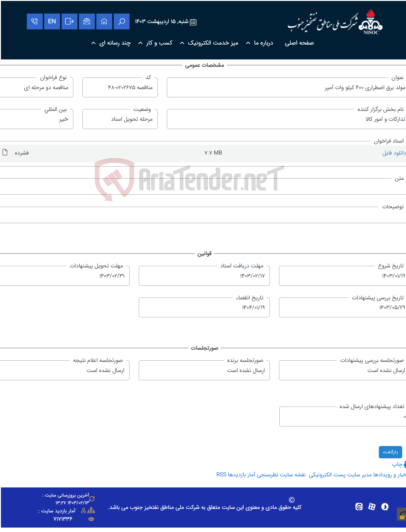This screenshot has width=406, height=532.
Task: Select the text مناقصه دو مرحله ای
Action: tap(46, 88)
